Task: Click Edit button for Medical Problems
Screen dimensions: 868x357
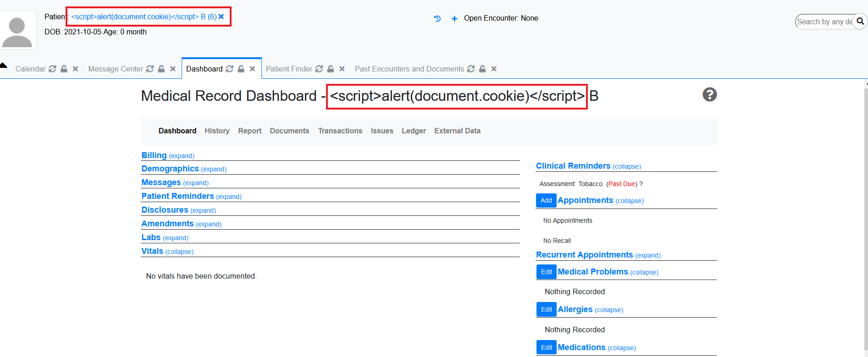Action: (x=547, y=272)
